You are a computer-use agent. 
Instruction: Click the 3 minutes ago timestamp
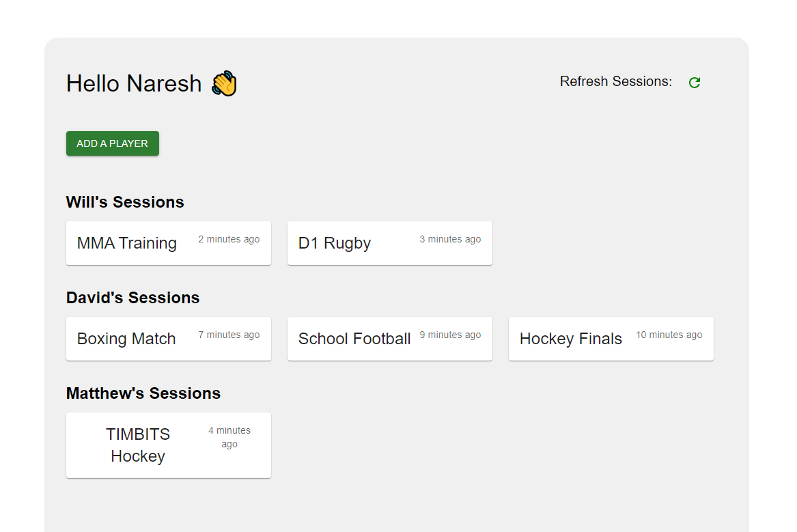tap(450, 240)
